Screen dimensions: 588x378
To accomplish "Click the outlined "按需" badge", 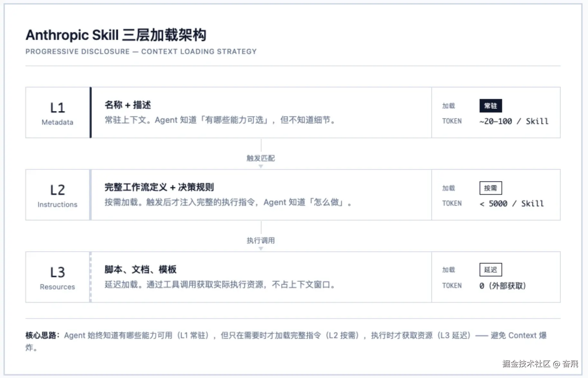I will (491, 188).
